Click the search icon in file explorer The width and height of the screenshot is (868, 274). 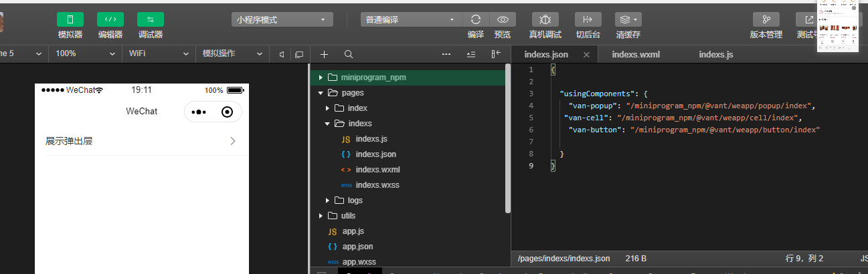click(x=348, y=54)
